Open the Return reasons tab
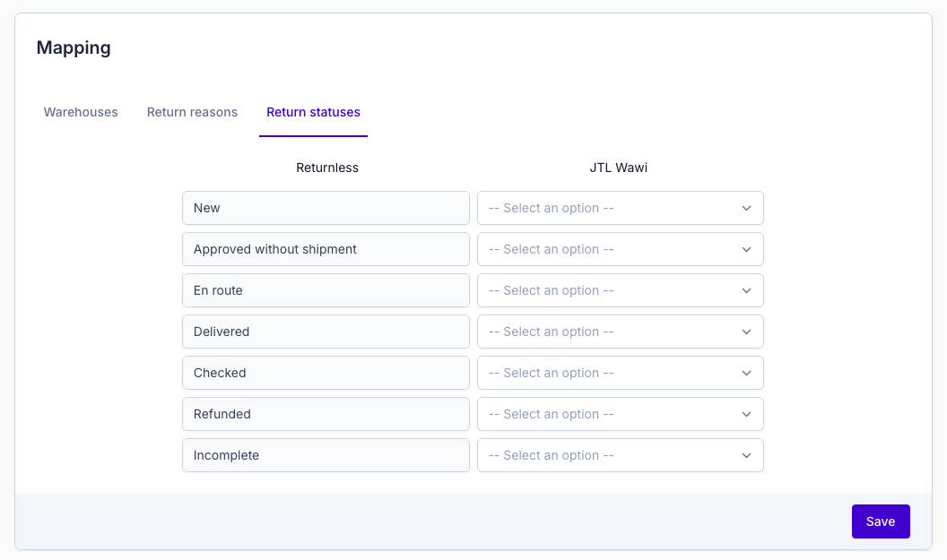 [192, 112]
